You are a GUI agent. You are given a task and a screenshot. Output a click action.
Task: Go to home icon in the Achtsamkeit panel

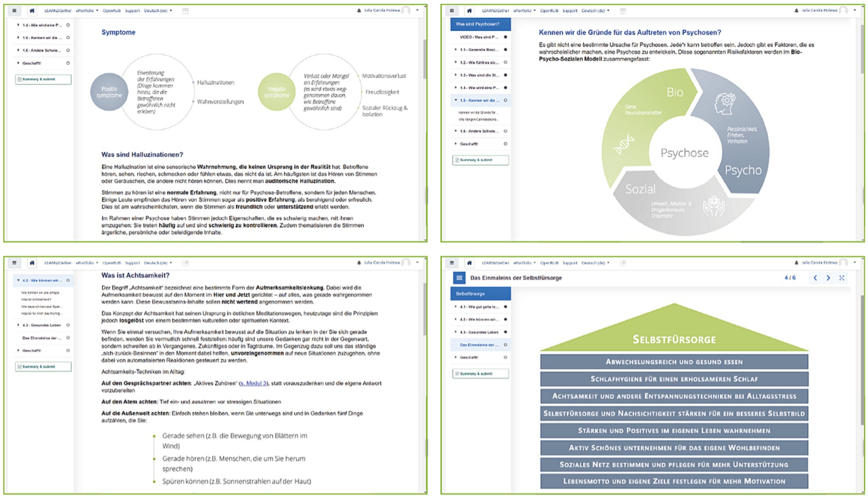pyautogui.click(x=32, y=263)
